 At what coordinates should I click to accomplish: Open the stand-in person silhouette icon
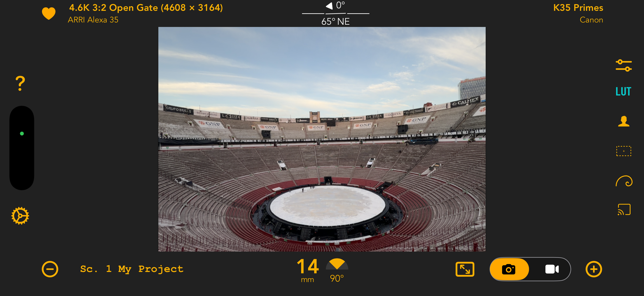(624, 121)
